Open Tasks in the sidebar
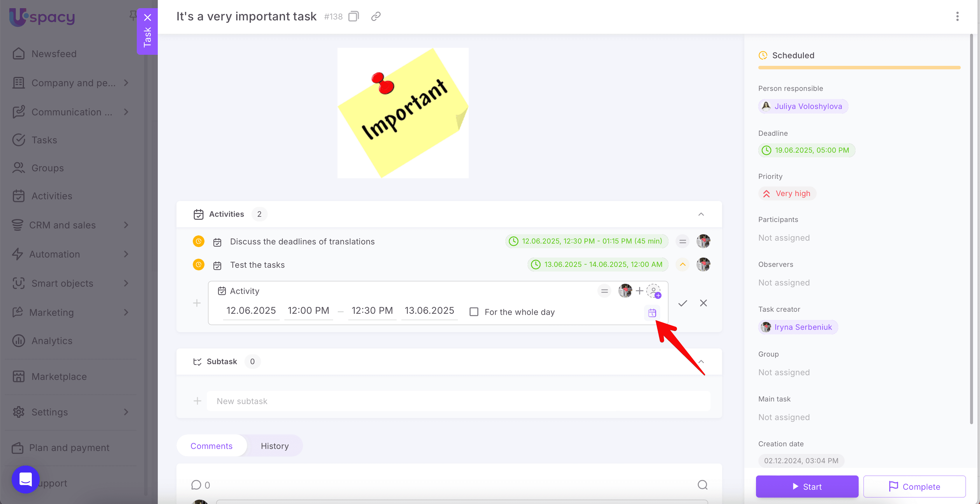 pos(44,140)
